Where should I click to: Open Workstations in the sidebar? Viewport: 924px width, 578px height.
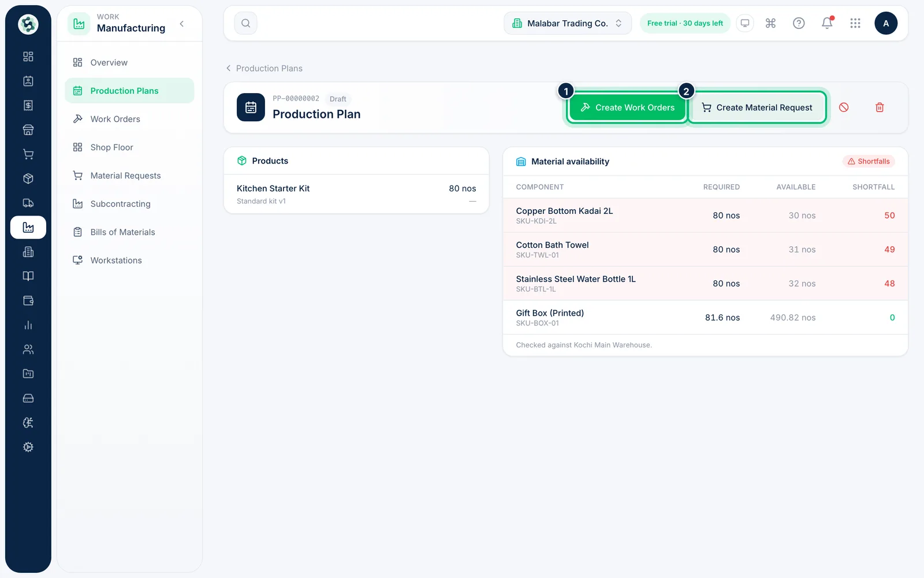[129, 261]
